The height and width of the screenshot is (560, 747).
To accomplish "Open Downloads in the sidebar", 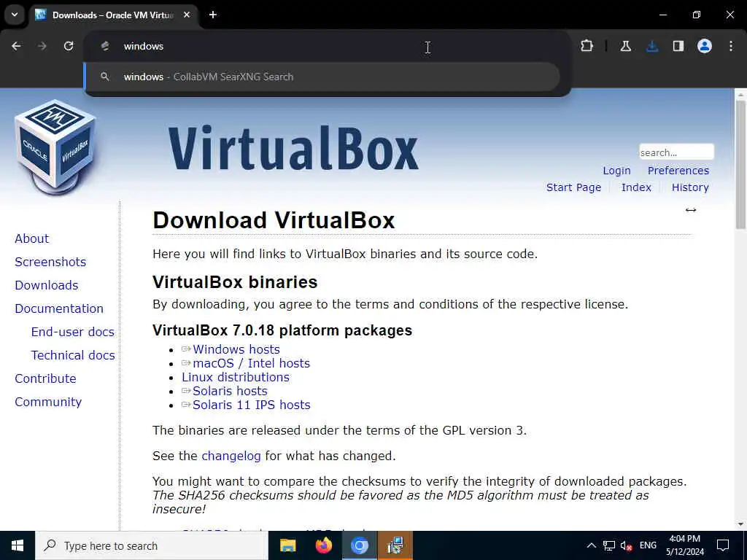I will (x=46, y=285).
